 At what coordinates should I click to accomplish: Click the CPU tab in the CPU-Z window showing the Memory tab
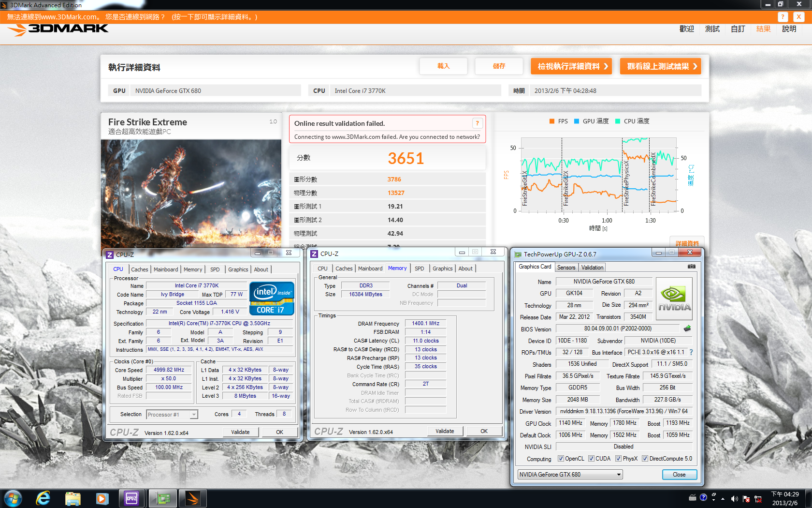pyautogui.click(x=322, y=269)
